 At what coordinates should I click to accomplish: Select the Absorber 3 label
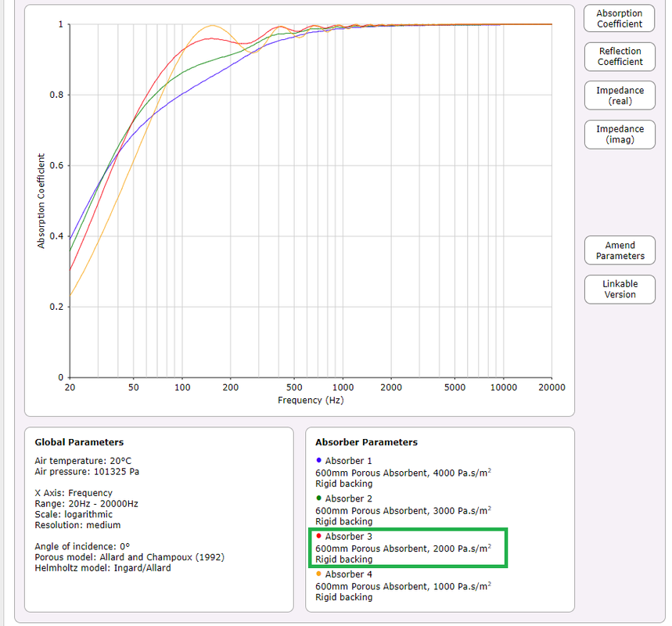click(348, 536)
